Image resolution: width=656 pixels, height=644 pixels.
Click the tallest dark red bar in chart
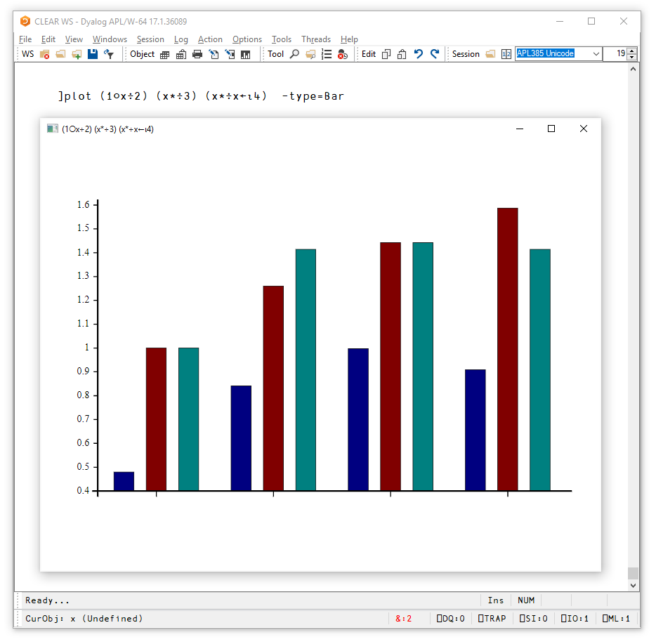508,349
